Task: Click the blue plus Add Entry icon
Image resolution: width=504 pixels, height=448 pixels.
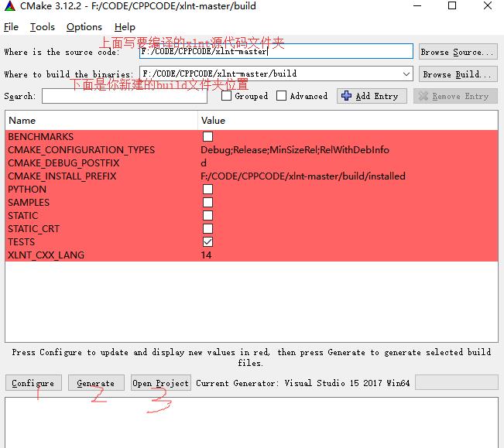Action: [x=346, y=96]
